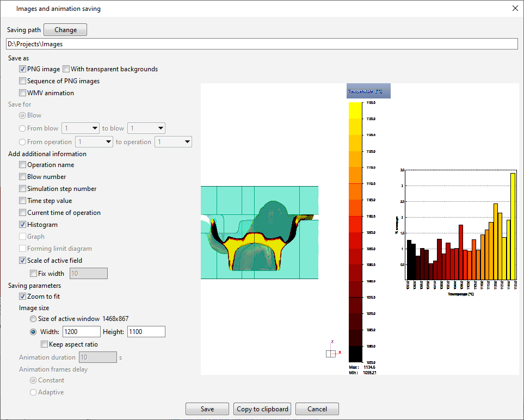The width and height of the screenshot is (524, 420).
Task: Click the Height input field
Action: (146, 332)
